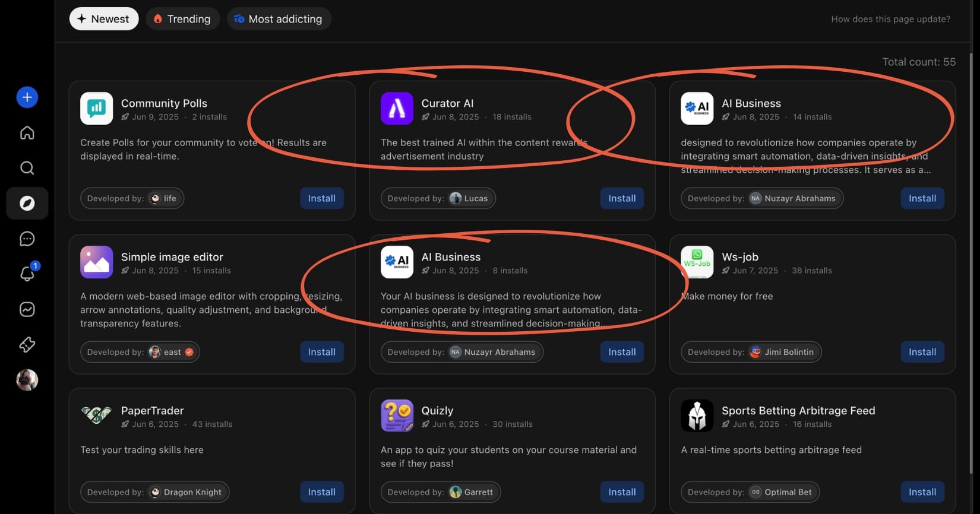Open the Sports Betting Arbitrage Feed title
The width and height of the screenshot is (980, 514).
[x=798, y=411]
